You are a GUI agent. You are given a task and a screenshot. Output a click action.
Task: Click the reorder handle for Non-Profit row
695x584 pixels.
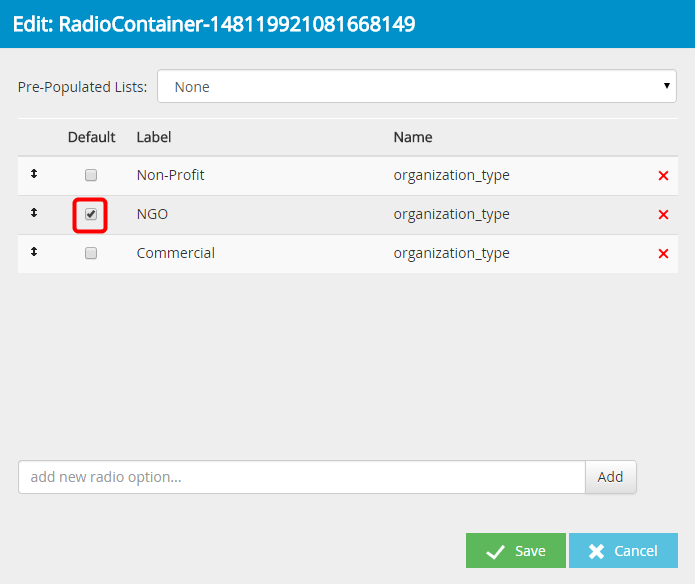(33, 174)
